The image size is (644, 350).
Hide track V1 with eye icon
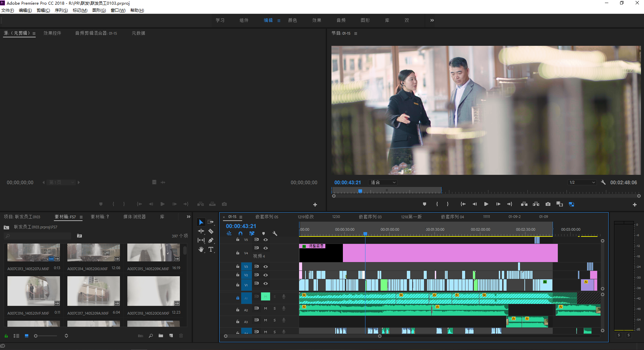pos(265,284)
